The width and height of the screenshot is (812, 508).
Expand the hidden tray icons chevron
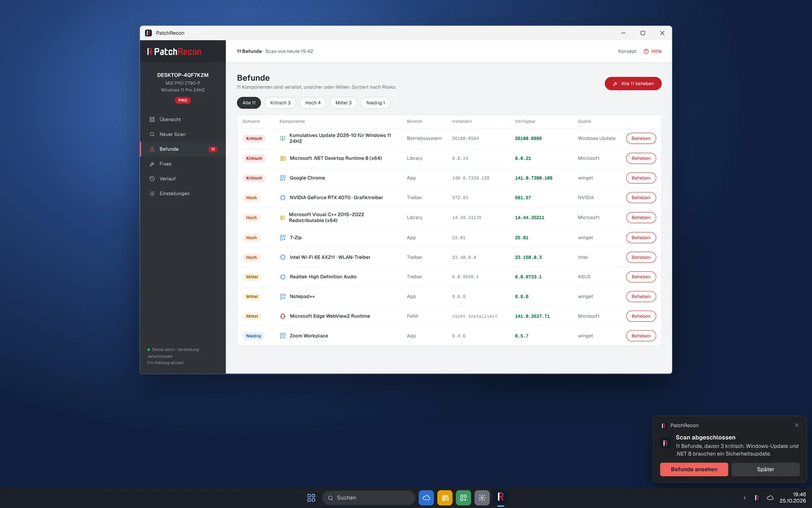click(x=745, y=498)
